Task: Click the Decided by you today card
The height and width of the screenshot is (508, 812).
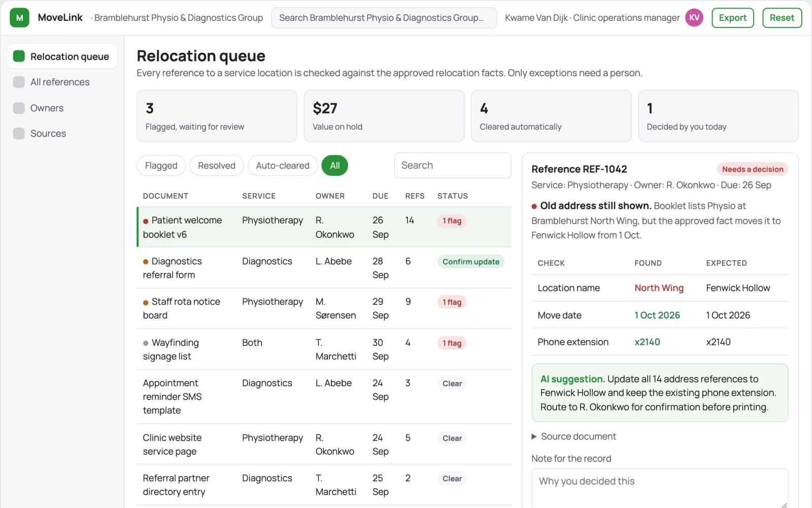Action: pyautogui.click(x=718, y=116)
